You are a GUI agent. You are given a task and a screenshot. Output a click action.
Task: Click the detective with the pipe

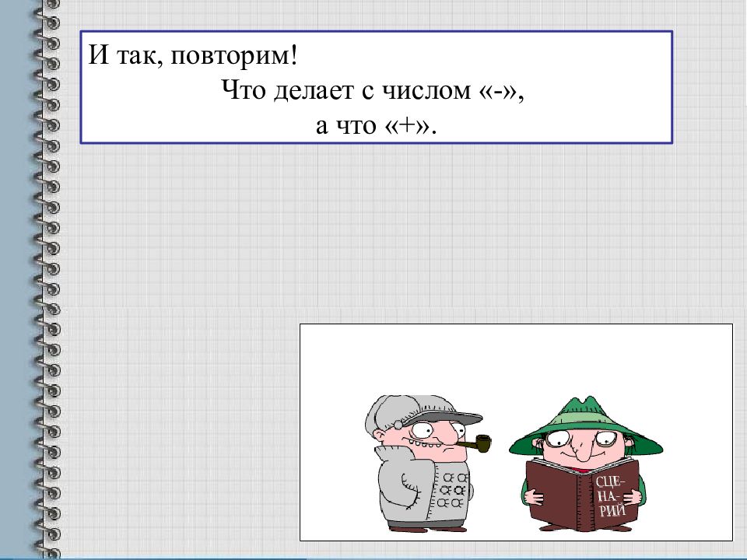[x=427, y=463]
